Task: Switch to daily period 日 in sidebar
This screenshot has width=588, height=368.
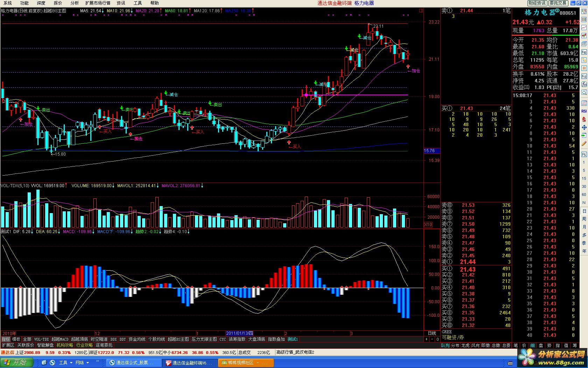Action: (x=584, y=211)
